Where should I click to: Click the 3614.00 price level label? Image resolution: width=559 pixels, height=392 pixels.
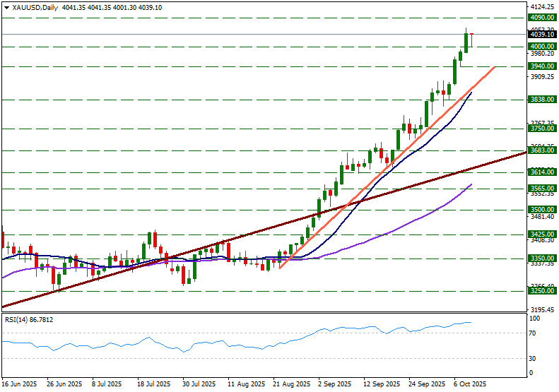point(541,172)
